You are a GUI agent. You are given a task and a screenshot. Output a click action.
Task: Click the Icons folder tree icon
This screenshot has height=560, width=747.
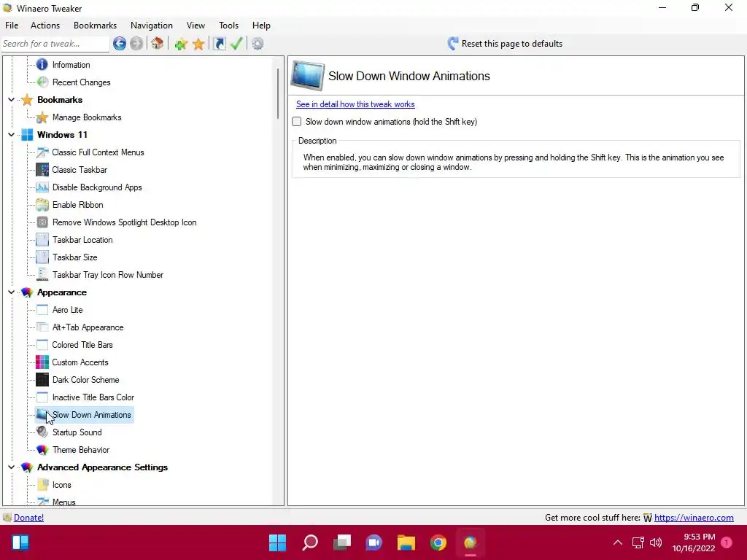[42, 485]
